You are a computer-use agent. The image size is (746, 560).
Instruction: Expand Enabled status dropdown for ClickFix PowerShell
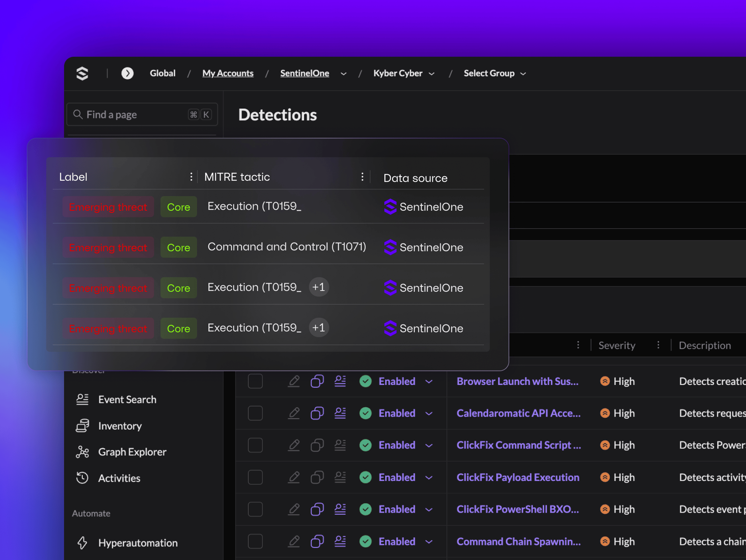[x=429, y=509]
